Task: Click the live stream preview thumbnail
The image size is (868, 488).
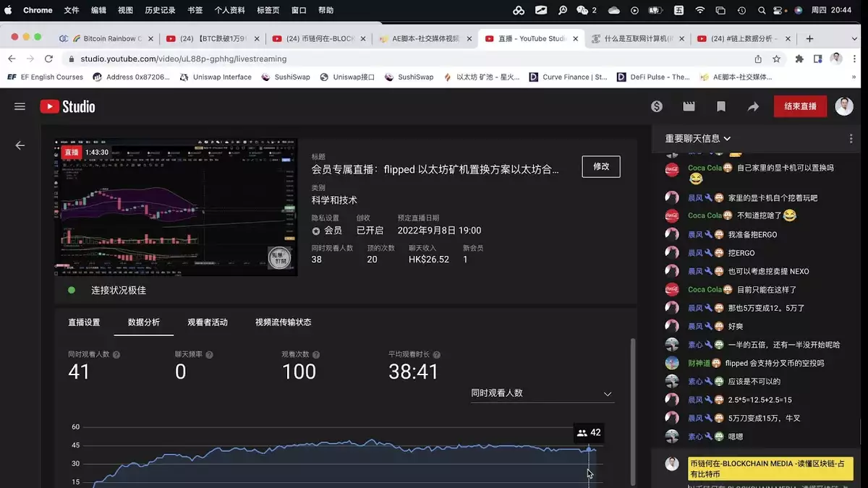Action: 176,207
